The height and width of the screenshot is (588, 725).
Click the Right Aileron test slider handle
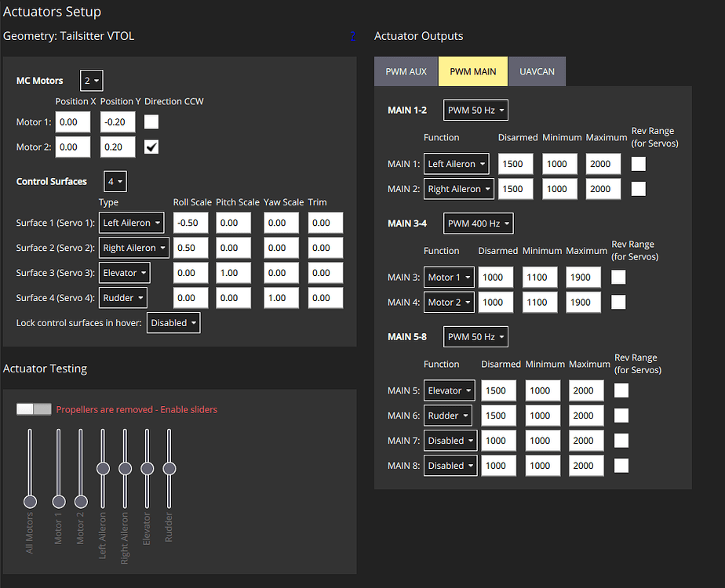click(126, 468)
